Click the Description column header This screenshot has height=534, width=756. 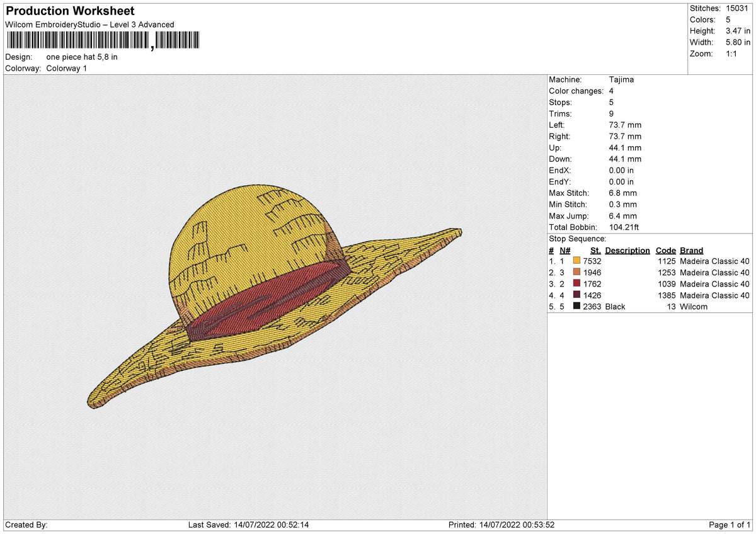coord(627,250)
